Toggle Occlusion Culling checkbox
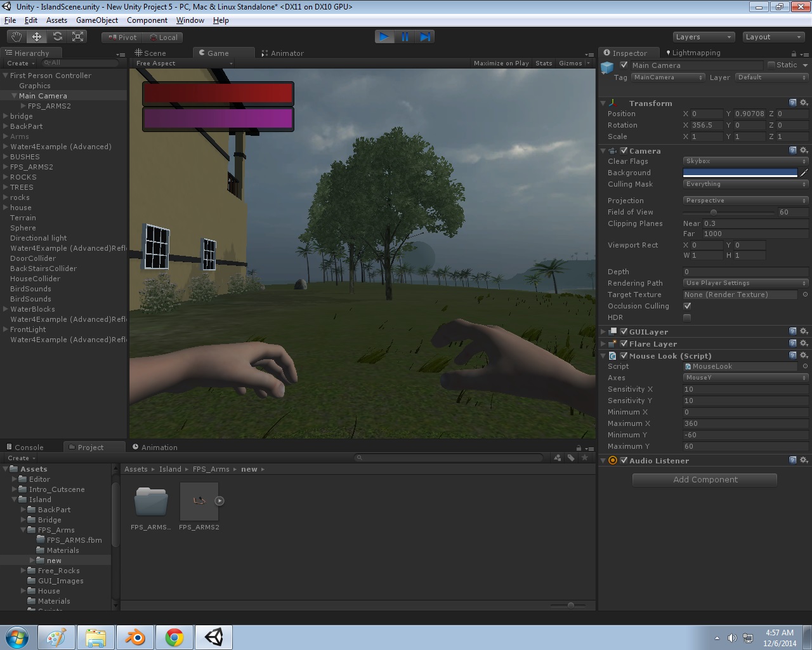Viewport: 812px width, 650px height. pos(687,306)
